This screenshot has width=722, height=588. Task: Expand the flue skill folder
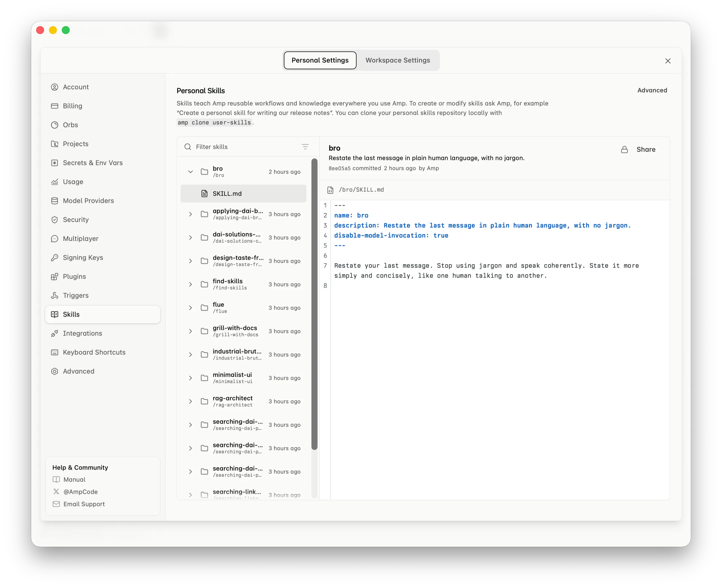click(191, 308)
